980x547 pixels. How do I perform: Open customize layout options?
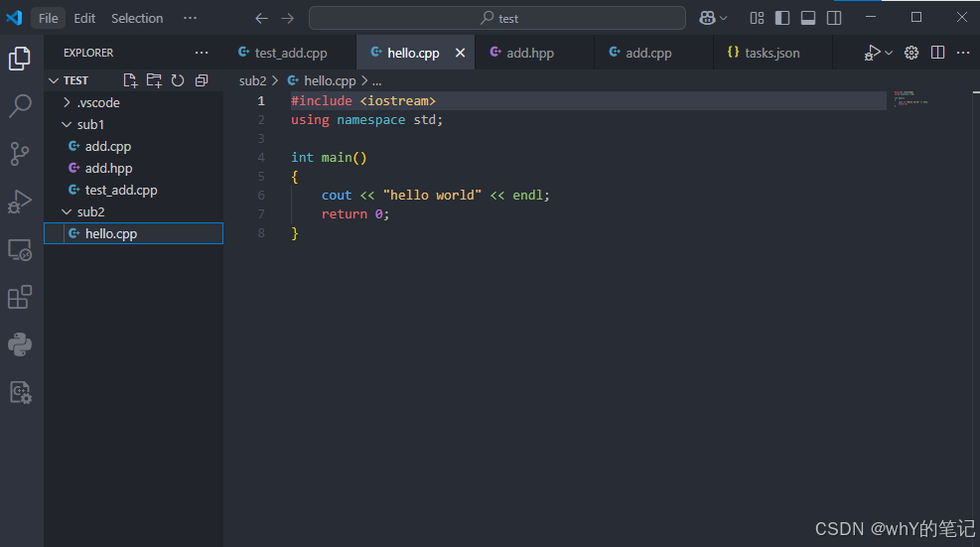tap(757, 18)
